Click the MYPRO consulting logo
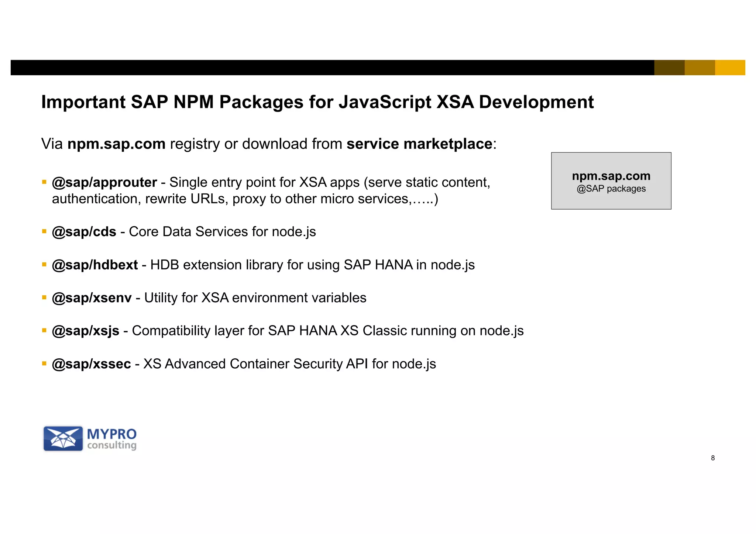Screen dimensions: 756x534 click(x=90, y=438)
